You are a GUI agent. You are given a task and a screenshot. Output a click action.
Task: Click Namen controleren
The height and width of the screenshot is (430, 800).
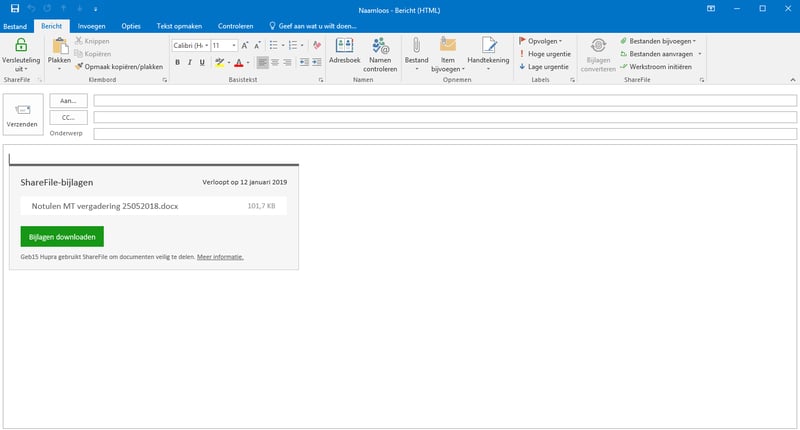(x=380, y=55)
